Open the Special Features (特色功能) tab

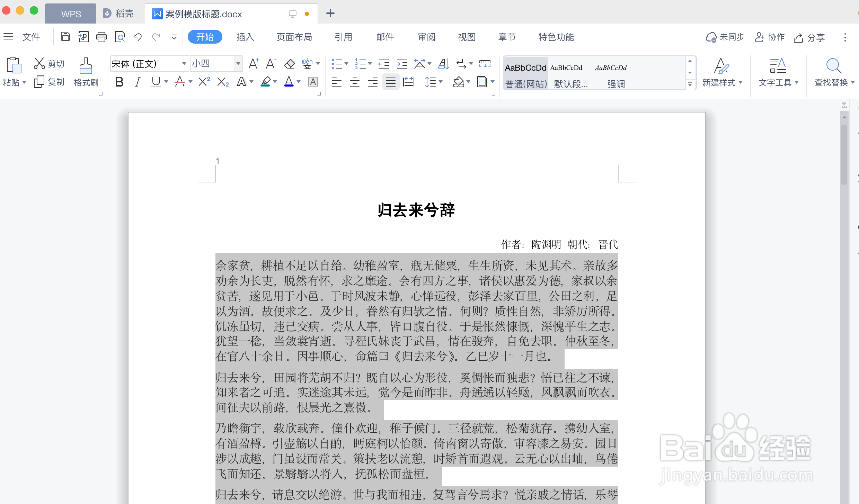pos(556,37)
